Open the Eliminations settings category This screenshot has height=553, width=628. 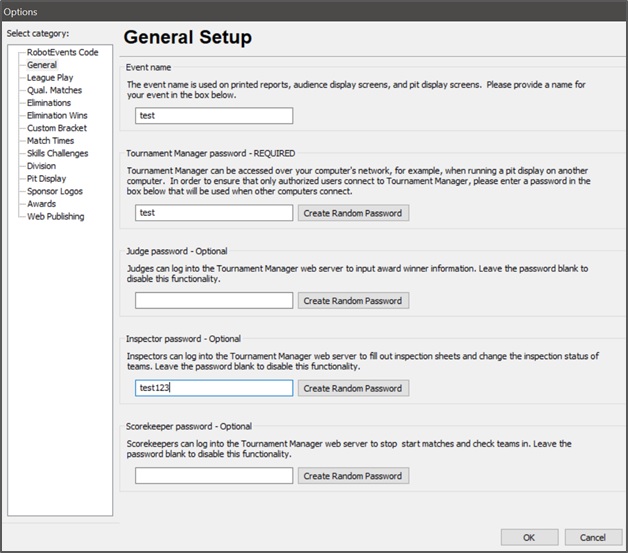tap(49, 103)
